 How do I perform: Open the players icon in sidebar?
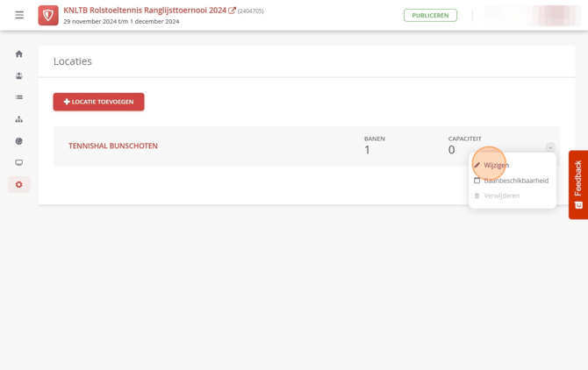click(19, 75)
